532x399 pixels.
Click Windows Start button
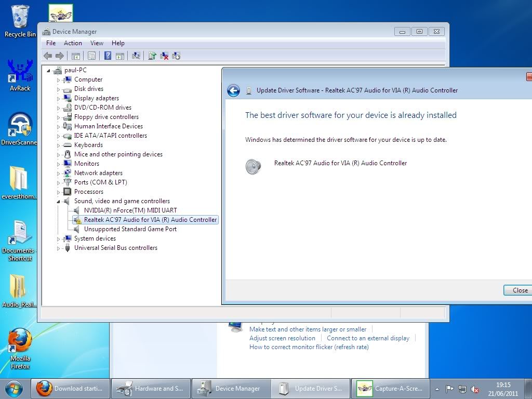click(14, 389)
